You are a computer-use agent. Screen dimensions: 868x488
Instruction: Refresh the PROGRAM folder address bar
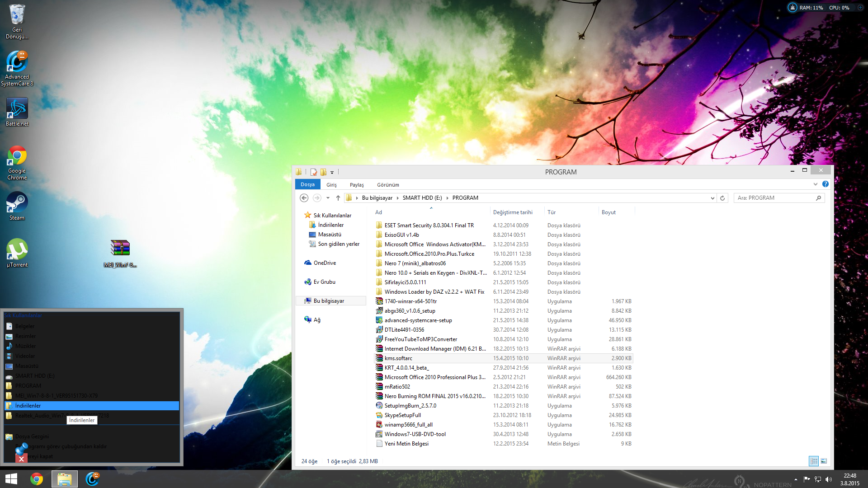[722, 198]
